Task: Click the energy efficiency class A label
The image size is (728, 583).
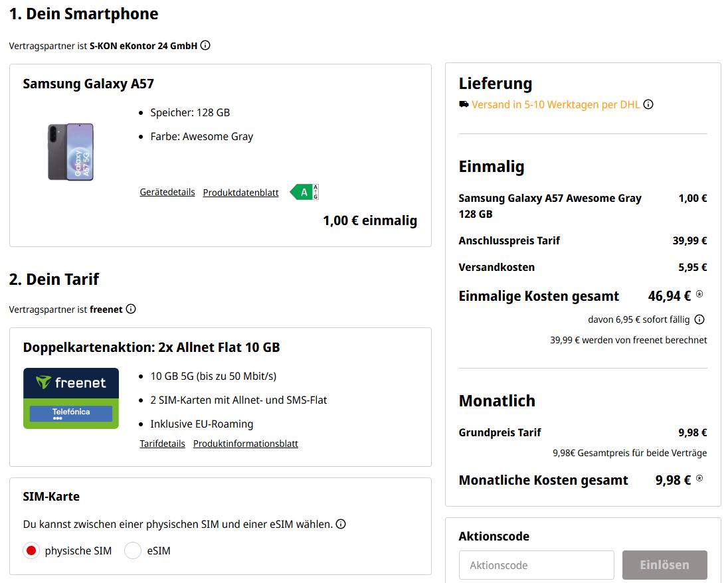Action: point(304,192)
